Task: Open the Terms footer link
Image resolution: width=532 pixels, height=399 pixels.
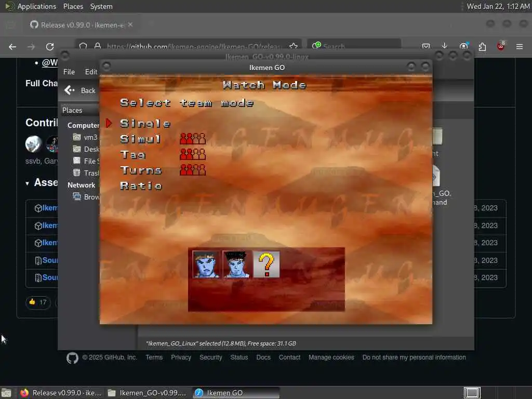Action: (x=154, y=357)
